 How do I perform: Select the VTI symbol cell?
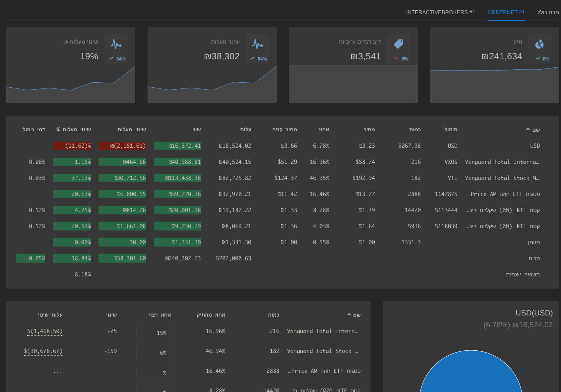[x=453, y=178]
